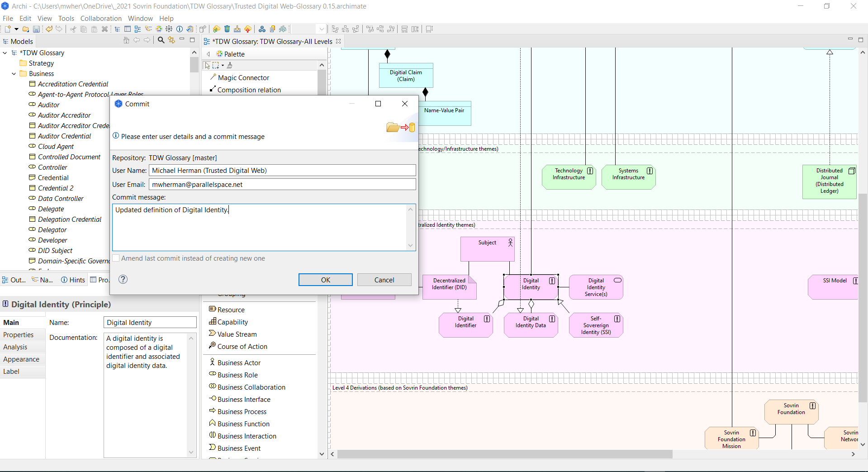Viewport: 868px width, 472px height.
Task: Click into the User Email field
Action: pos(282,184)
